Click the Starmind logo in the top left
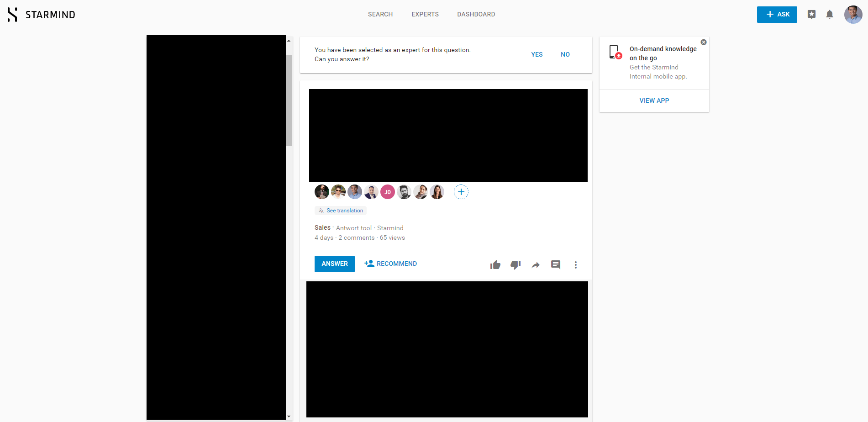Screen dimensions: 868x422 [x=40, y=14]
